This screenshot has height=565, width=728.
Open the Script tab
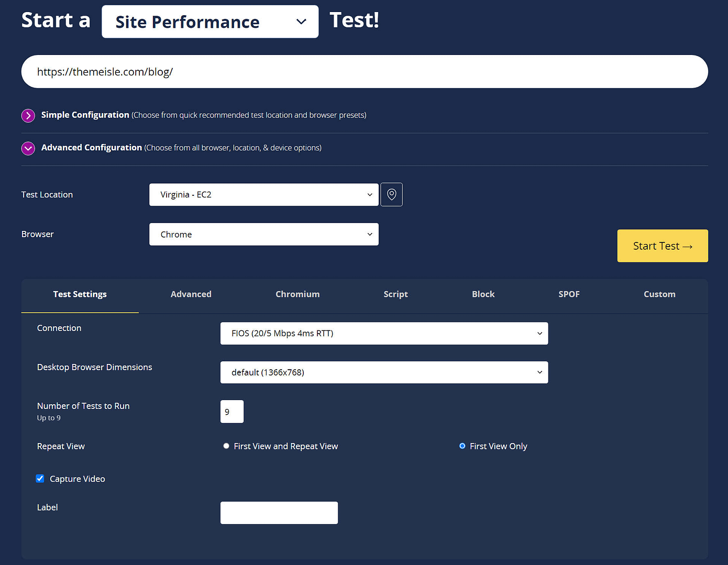tap(395, 294)
